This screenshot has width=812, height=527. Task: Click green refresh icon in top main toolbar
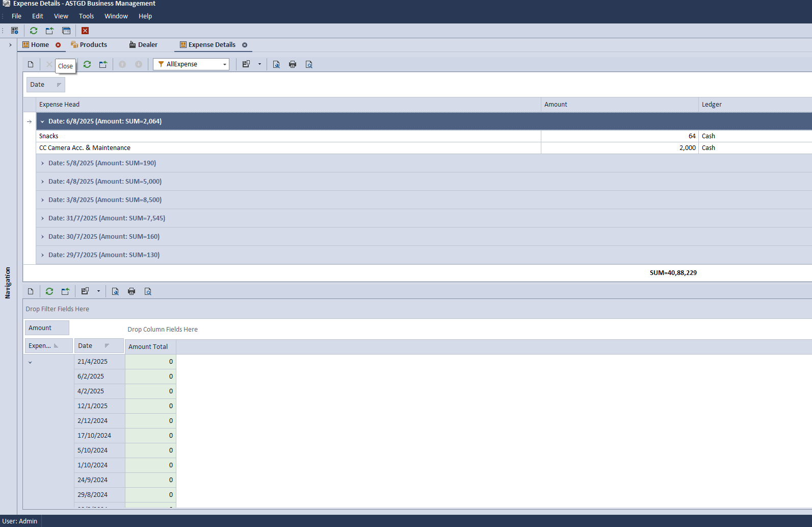(x=34, y=31)
